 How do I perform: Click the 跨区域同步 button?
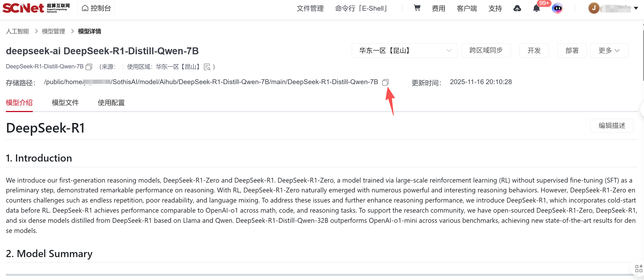486,51
